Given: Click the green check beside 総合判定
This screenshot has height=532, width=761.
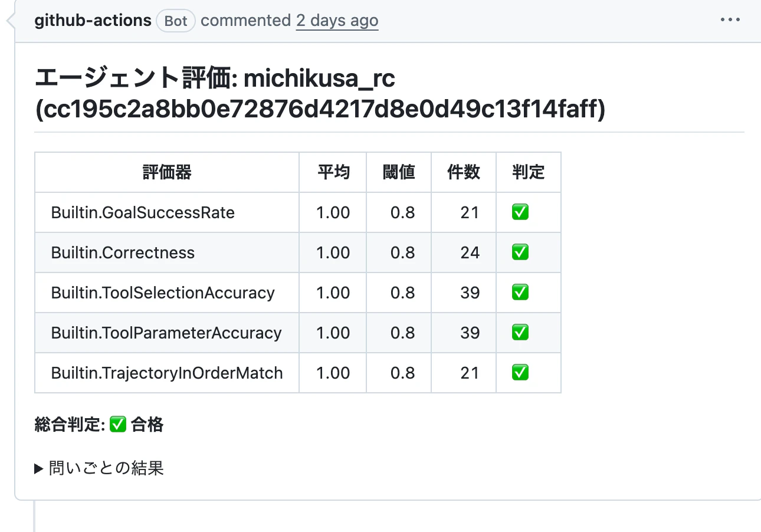Looking at the screenshot, I should point(118,424).
